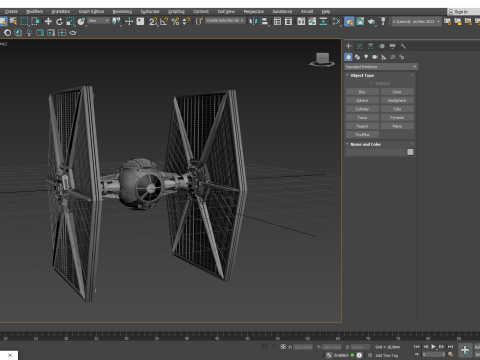The width and height of the screenshot is (480, 360).
Task: Open the Layer Explorer icon
Action: (x=288, y=22)
